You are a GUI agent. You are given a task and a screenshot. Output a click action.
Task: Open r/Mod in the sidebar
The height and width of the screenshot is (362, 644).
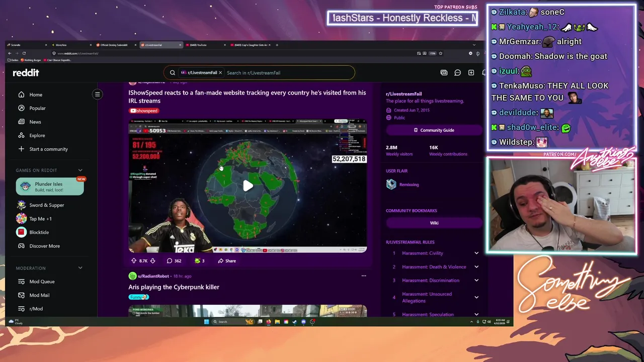click(x=30, y=309)
